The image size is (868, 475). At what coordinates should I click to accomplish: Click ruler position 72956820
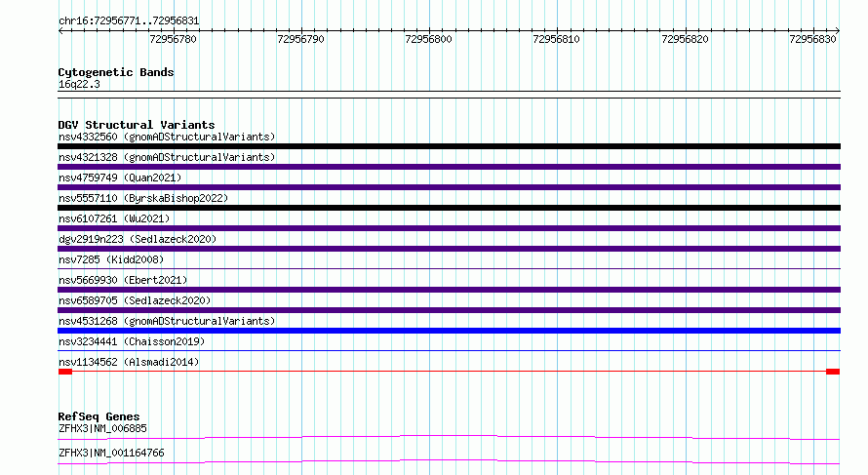pos(685,39)
